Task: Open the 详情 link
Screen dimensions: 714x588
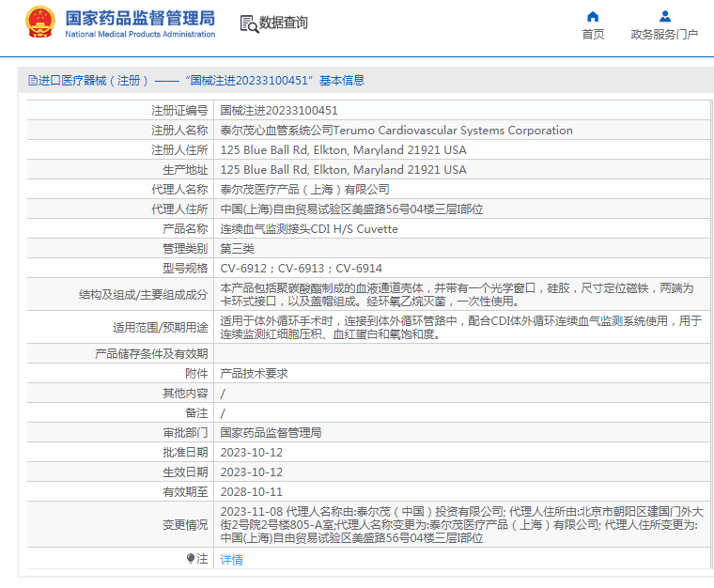Action: (231, 559)
